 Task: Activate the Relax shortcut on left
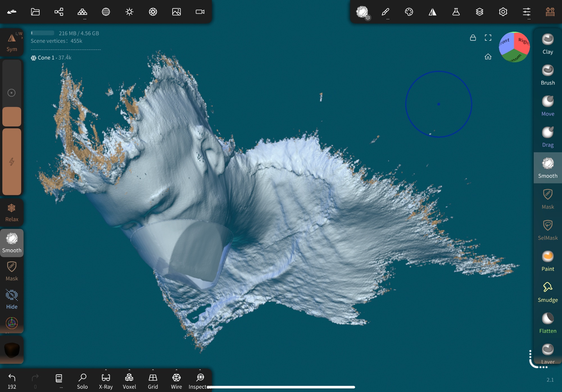[x=12, y=213]
